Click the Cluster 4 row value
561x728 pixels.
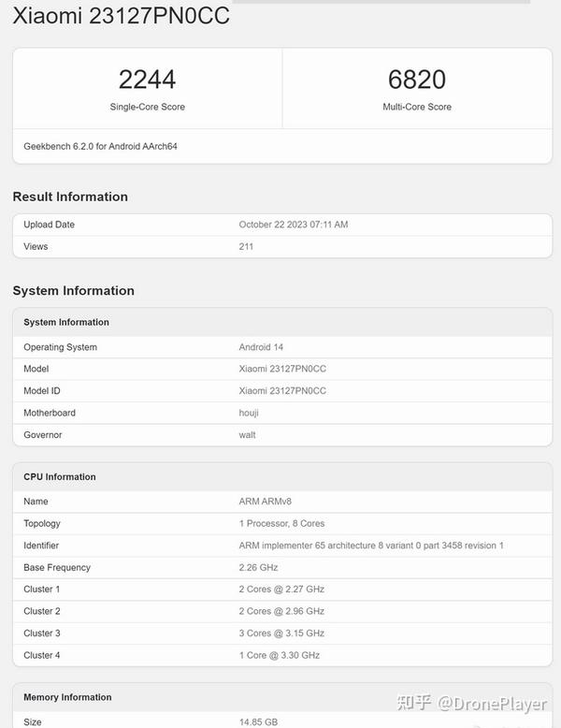pyautogui.click(x=279, y=656)
